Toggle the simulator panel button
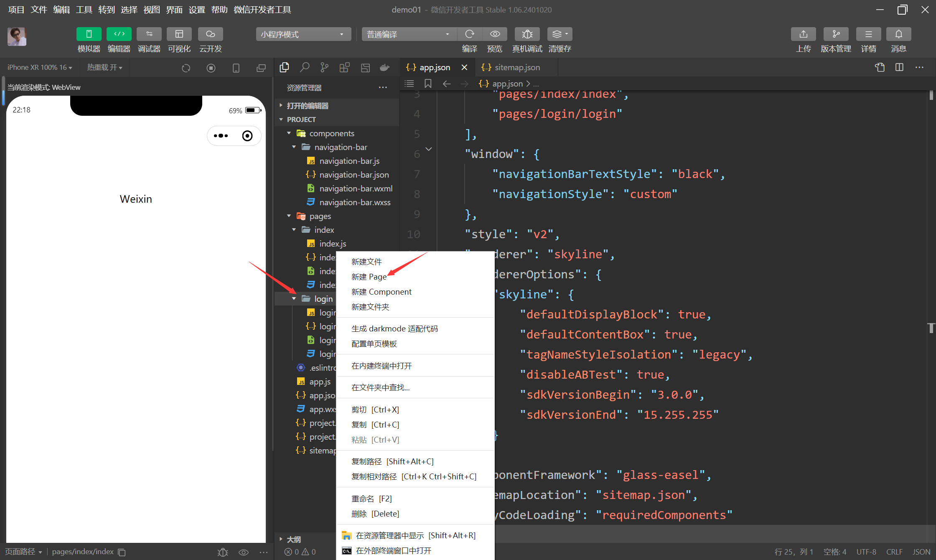The image size is (936, 560). point(89,34)
